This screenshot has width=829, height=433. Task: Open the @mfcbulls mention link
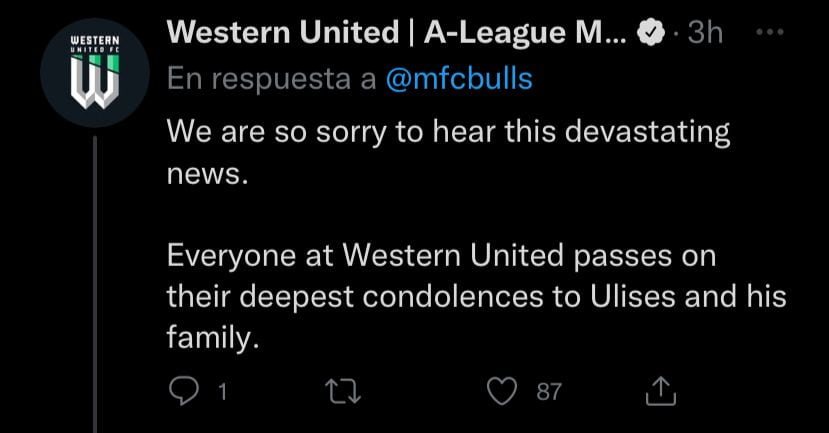(458, 80)
